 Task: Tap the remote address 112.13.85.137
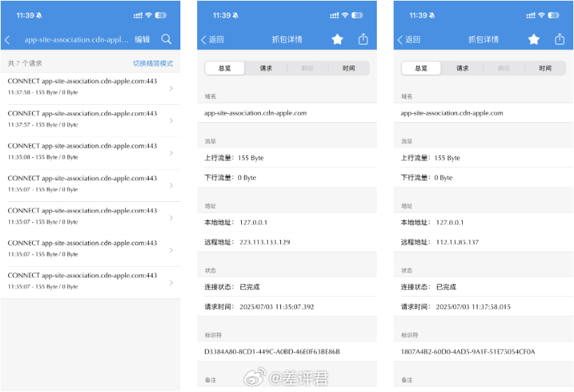point(457,242)
